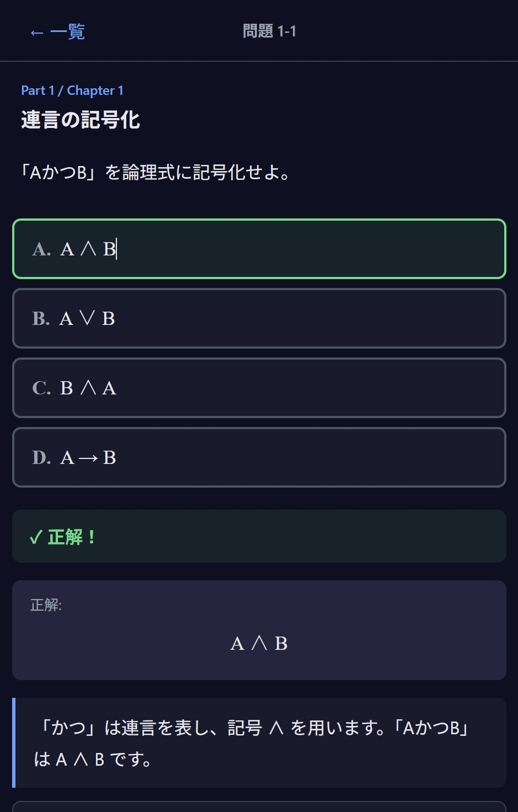The image size is (518, 812).
Task: Click the answer letter label A
Action: click(41, 249)
